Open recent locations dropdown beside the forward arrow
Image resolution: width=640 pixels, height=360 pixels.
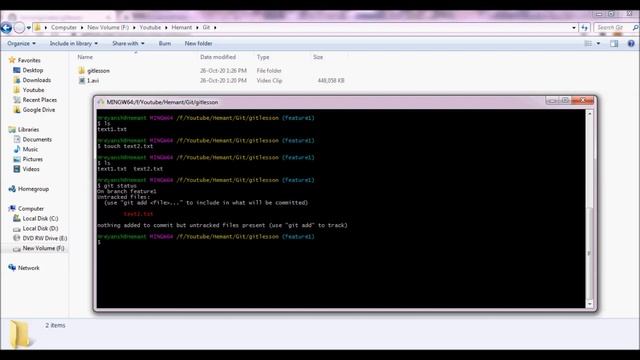coord(29,28)
